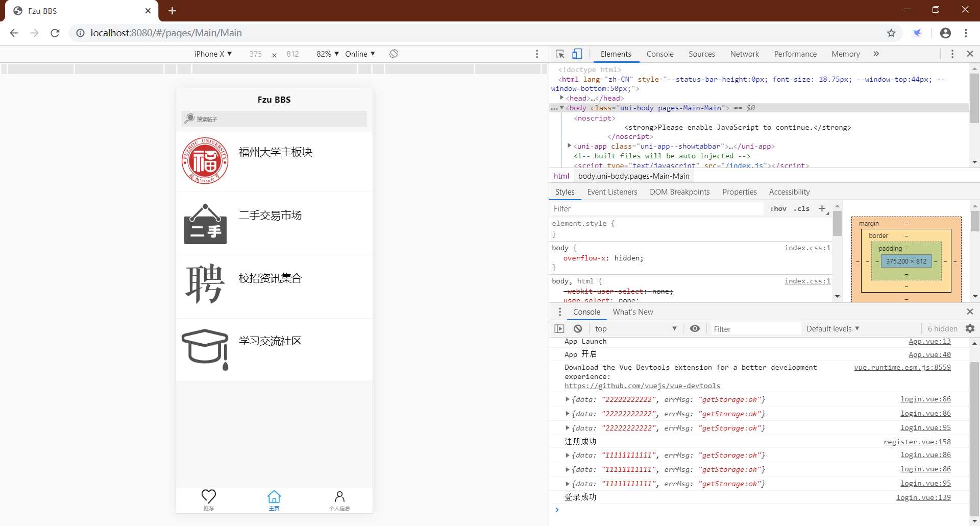Image resolution: width=980 pixels, height=526 pixels.
Task: Click the search magnifier icon in app
Action: [x=189, y=118]
